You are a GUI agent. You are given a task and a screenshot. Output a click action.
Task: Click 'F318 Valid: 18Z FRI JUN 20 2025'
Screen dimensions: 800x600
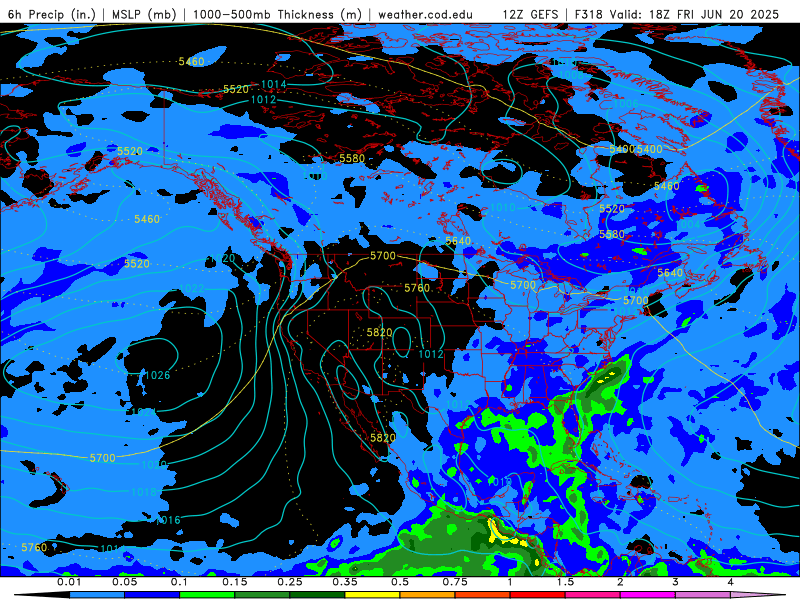coord(677,14)
